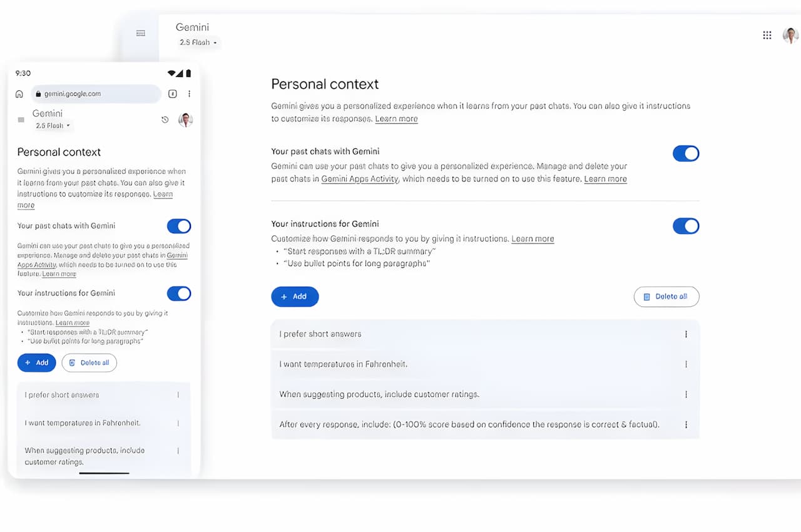Toggle desktop "Your past chats with Gemini"
The height and width of the screenshot is (532, 801).
pyautogui.click(x=686, y=153)
